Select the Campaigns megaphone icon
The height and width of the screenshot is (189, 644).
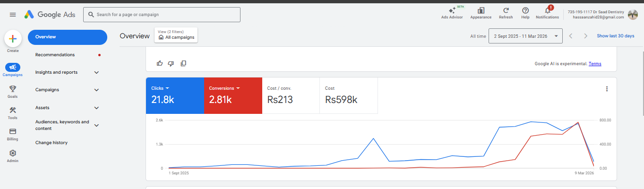(x=13, y=68)
